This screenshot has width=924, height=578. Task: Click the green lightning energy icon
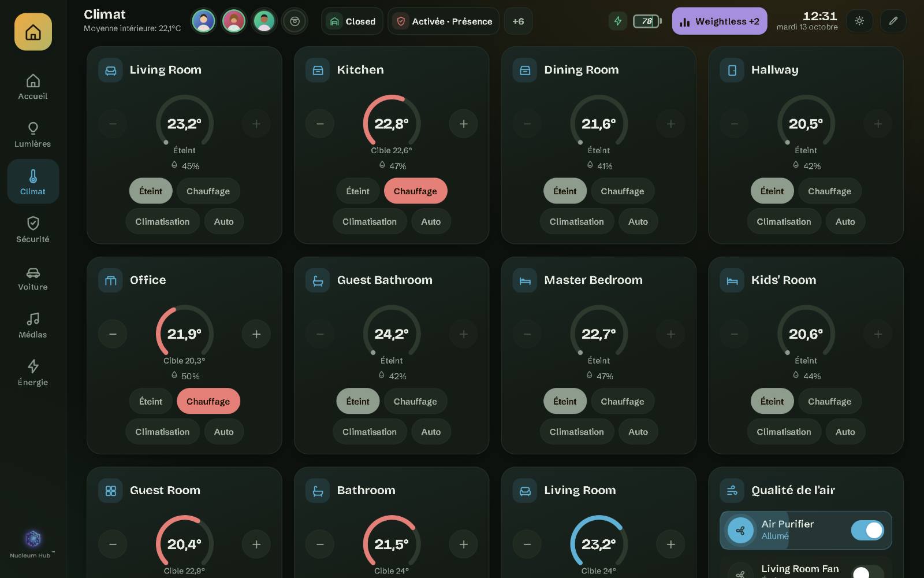[618, 21]
